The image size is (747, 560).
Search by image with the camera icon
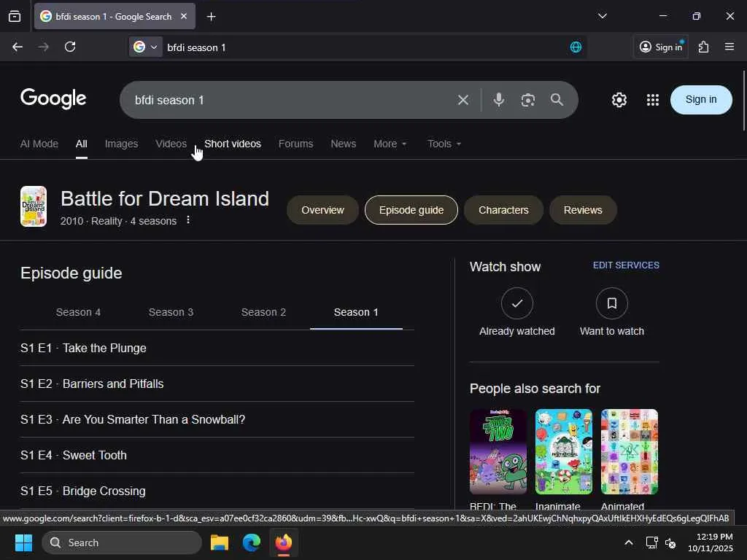[528, 100]
